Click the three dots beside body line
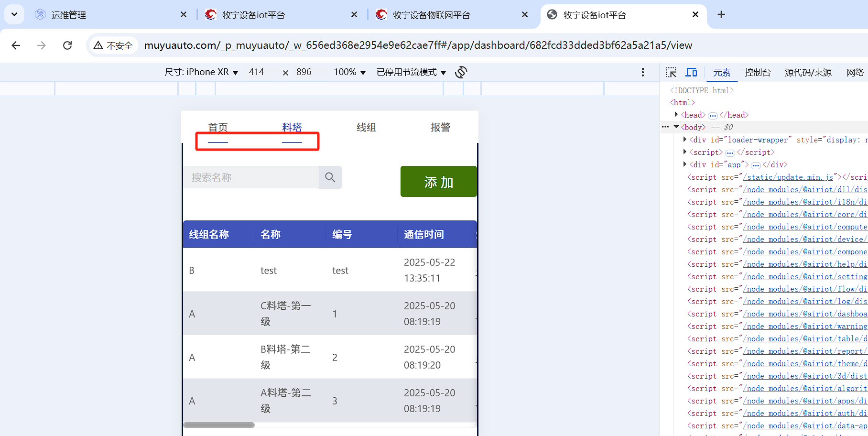The image size is (868, 436). tap(665, 127)
